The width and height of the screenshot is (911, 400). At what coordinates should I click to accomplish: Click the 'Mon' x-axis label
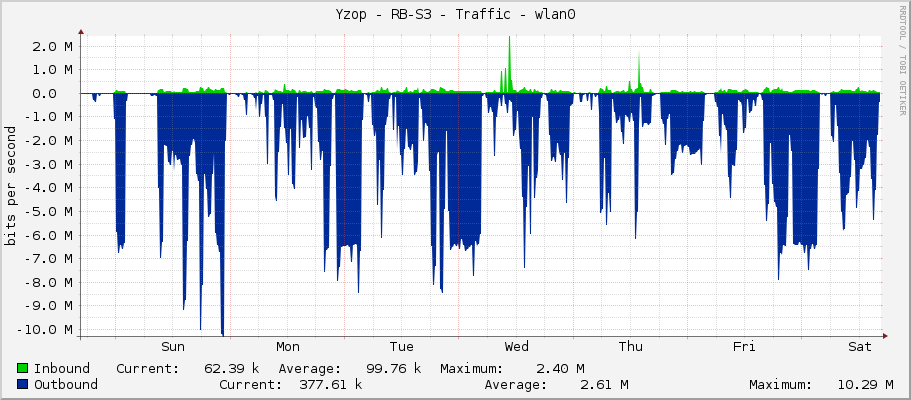(x=288, y=347)
